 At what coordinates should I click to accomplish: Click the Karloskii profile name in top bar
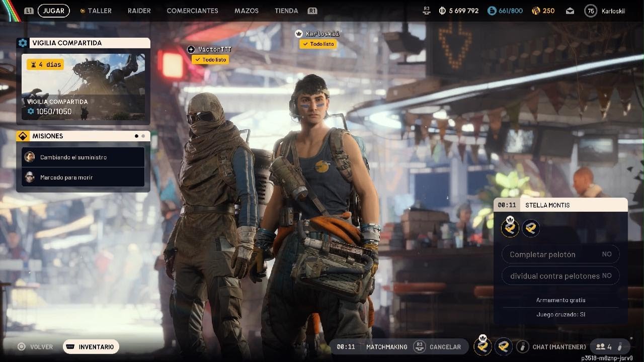613,11
